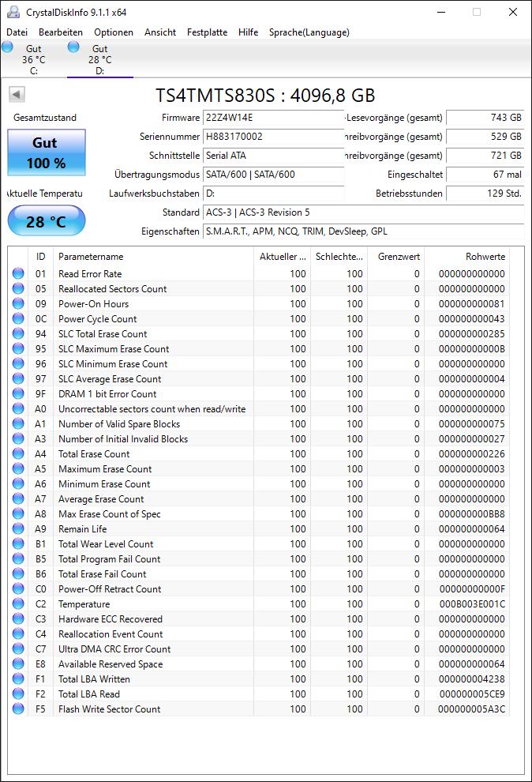Click status orb of Number of Valid Spare Blocks

(x=18, y=423)
